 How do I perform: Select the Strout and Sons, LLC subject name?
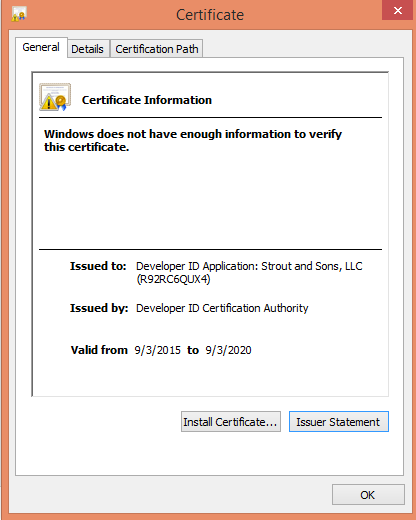(312, 266)
